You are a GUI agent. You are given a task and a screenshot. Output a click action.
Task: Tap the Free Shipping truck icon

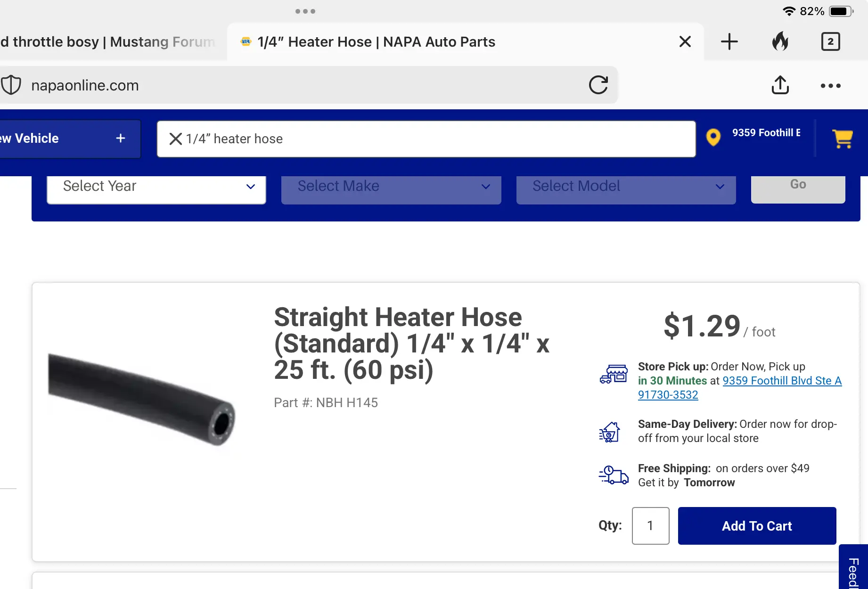[614, 475]
